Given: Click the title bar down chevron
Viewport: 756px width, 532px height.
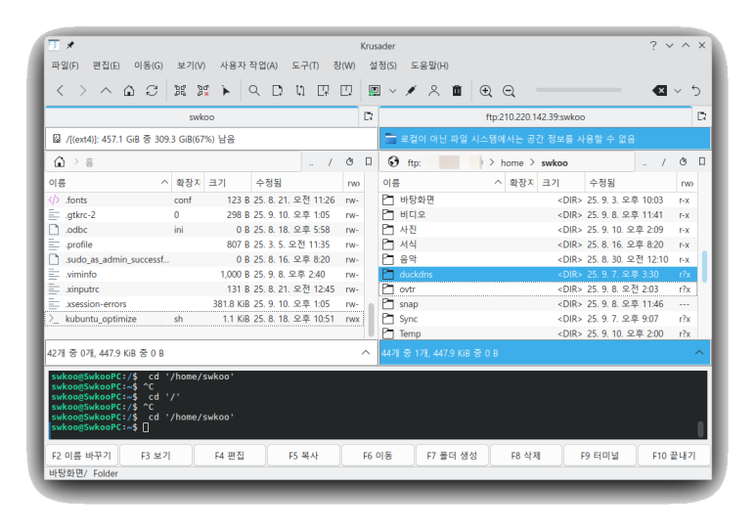Looking at the screenshot, I should pyautogui.click(x=669, y=45).
